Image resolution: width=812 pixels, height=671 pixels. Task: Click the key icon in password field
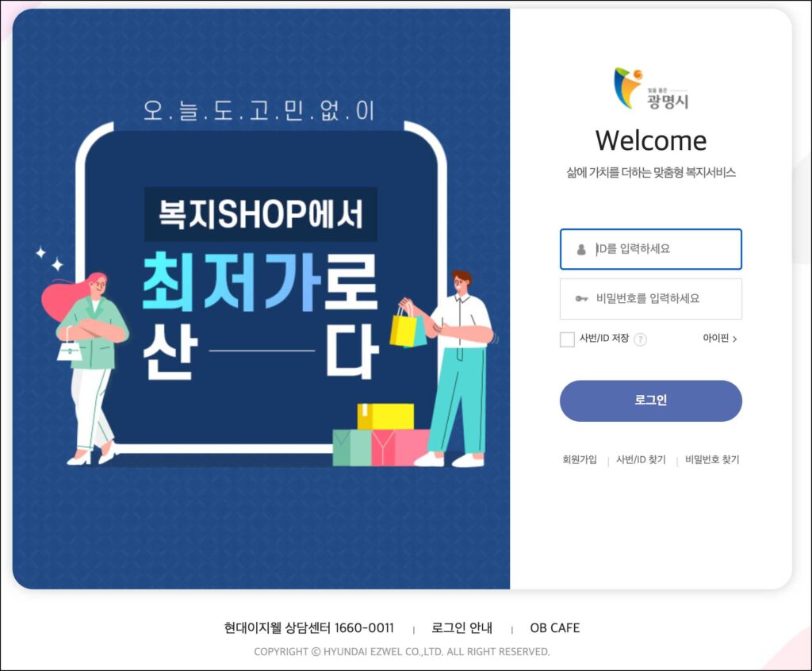(581, 299)
